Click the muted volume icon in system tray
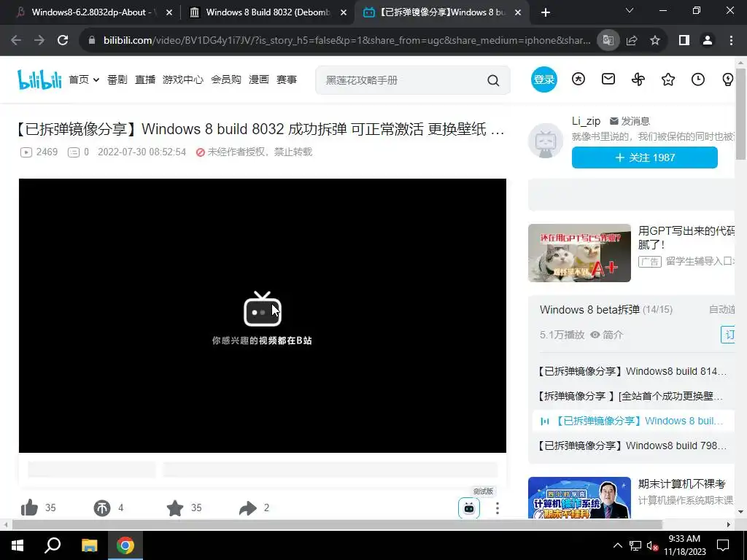 653,545
